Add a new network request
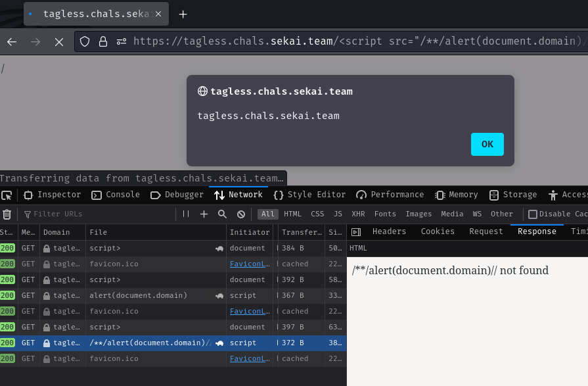Image resolution: width=588 pixels, height=386 pixels. tap(204, 214)
